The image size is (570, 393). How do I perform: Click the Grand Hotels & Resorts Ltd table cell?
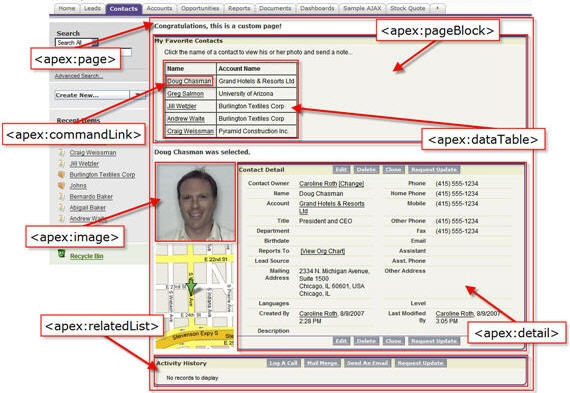[257, 81]
